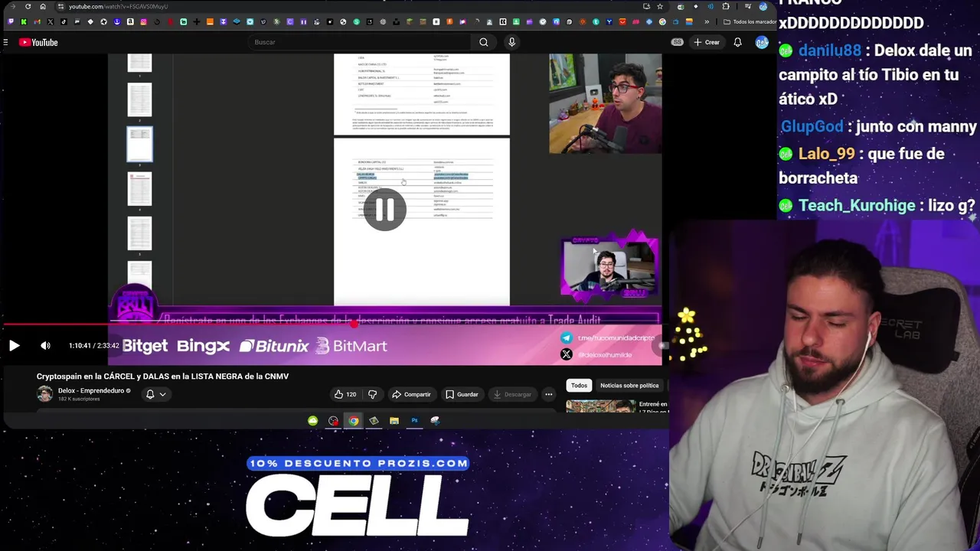Image resolution: width=980 pixels, height=551 pixels.
Task: Open the Instagram bookmark in the bookmarks bar
Action: tap(143, 21)
